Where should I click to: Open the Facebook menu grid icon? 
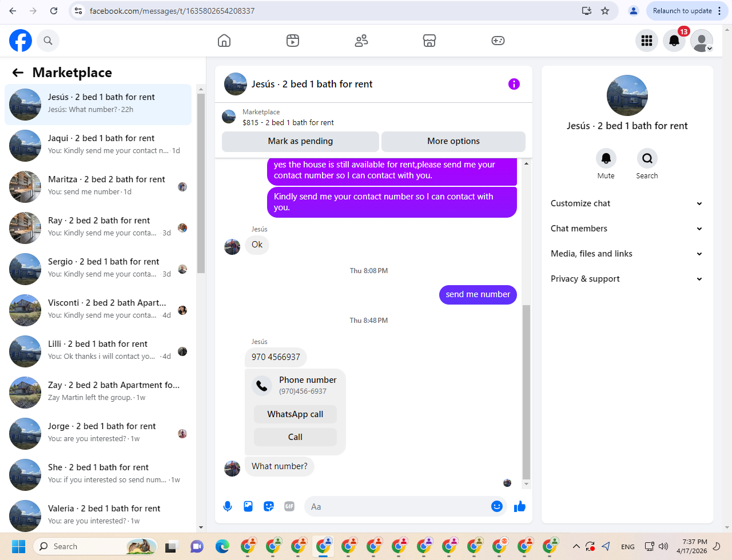[x=647, y=41]
